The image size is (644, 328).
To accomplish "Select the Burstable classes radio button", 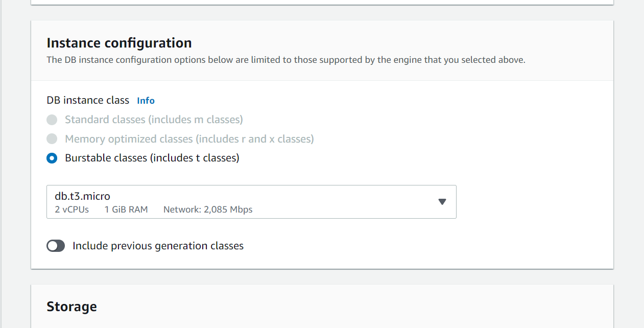I will click(52, 158).
